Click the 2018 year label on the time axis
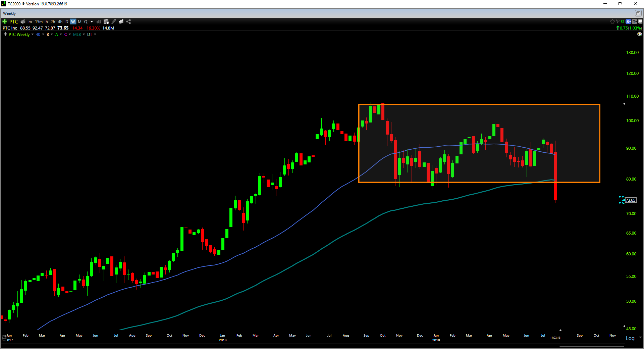The image size is (644, 349). point(223,340)
